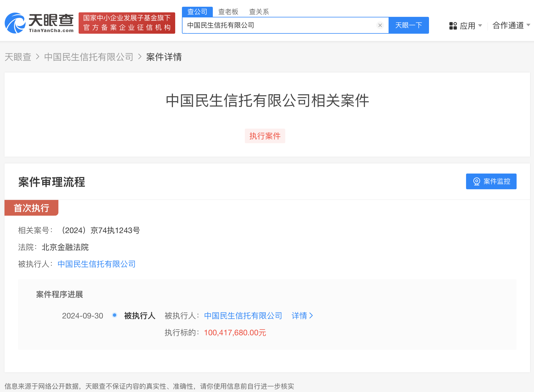Viewport: 534px width, 392px height.
Task: Clear the search box text
Action: [x=380, y=25]
